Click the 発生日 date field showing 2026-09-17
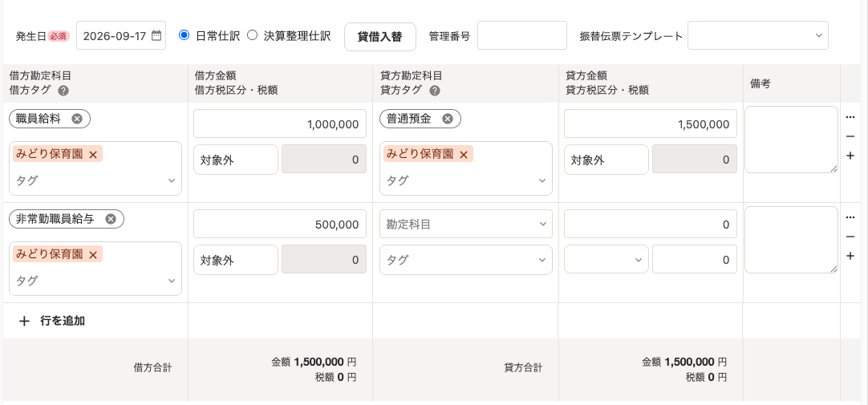868x405 pixels. (120, 35)
